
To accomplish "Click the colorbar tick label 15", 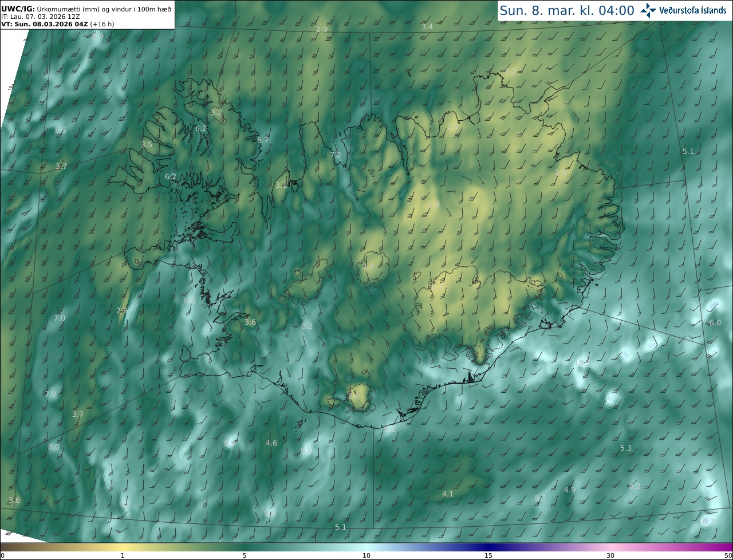I will 488,555.
